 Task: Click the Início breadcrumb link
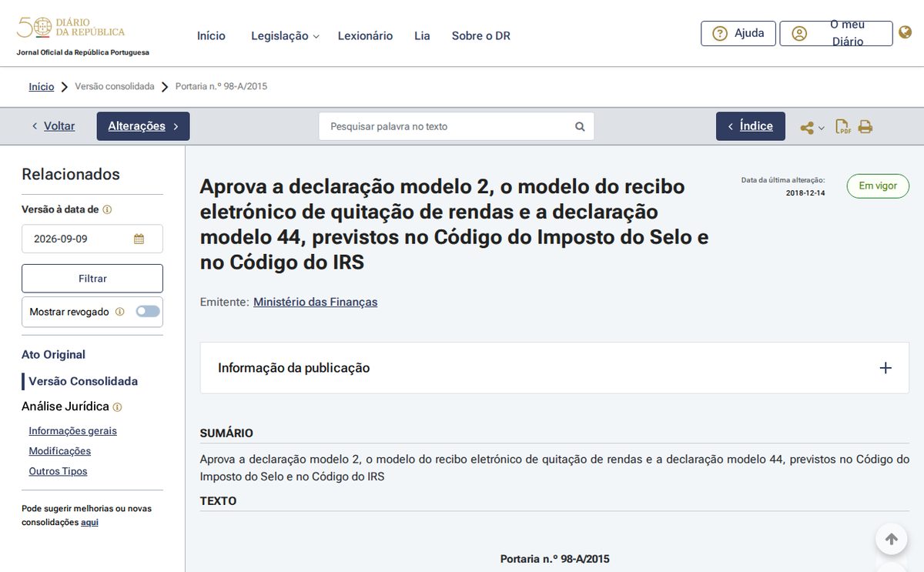click(42, 87)
